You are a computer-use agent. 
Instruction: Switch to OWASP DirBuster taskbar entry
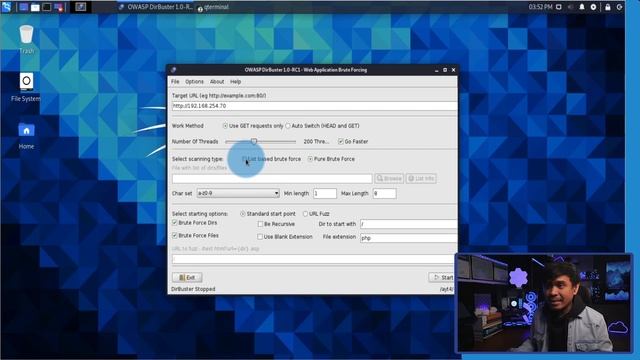click(156, 7)
